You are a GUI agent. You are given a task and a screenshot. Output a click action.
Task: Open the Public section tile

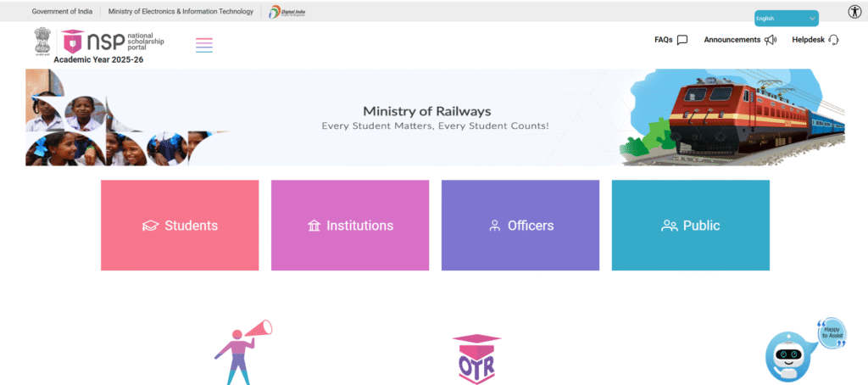pos(690,226)
